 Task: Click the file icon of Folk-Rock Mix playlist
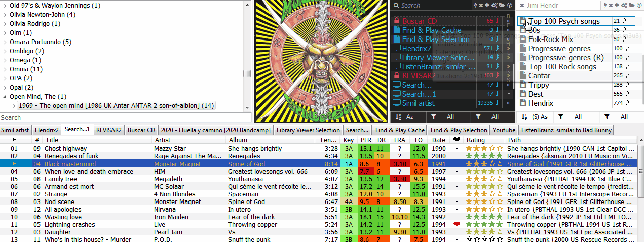click(523, 39)
